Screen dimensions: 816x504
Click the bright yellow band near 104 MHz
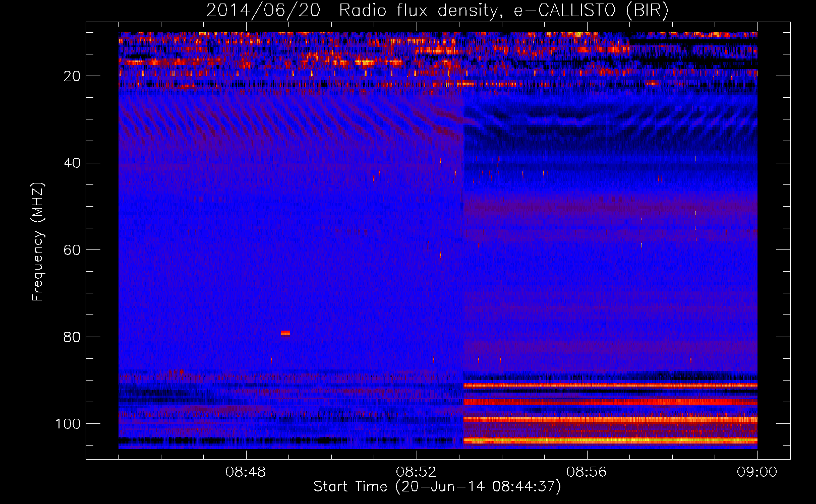(x=610, y=440)
